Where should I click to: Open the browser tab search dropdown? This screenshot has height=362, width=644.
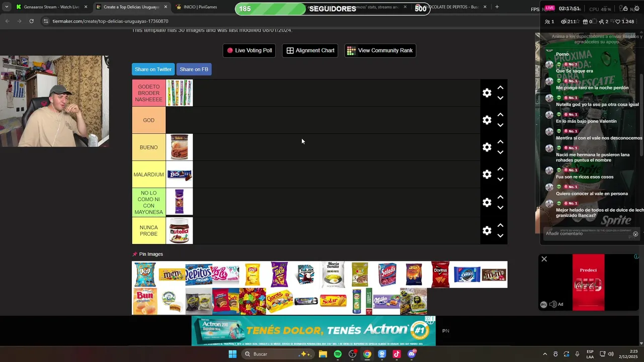(x=6, y=7)
